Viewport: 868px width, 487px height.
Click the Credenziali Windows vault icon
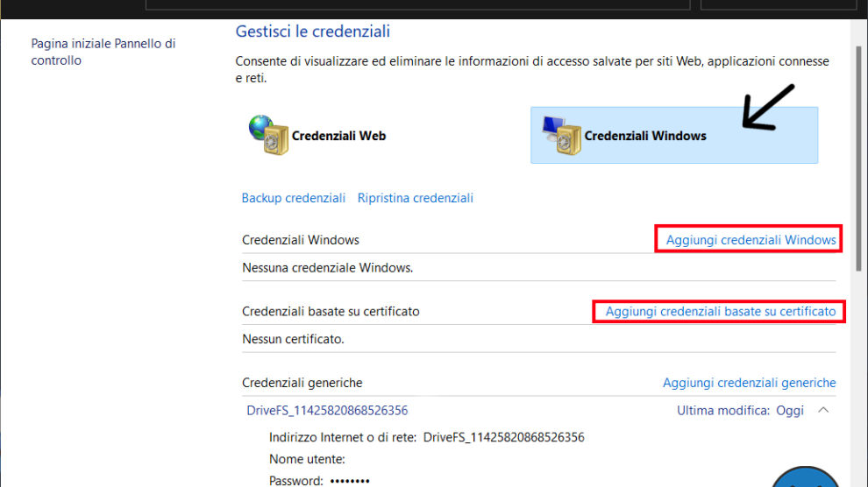tap(561, 136)
